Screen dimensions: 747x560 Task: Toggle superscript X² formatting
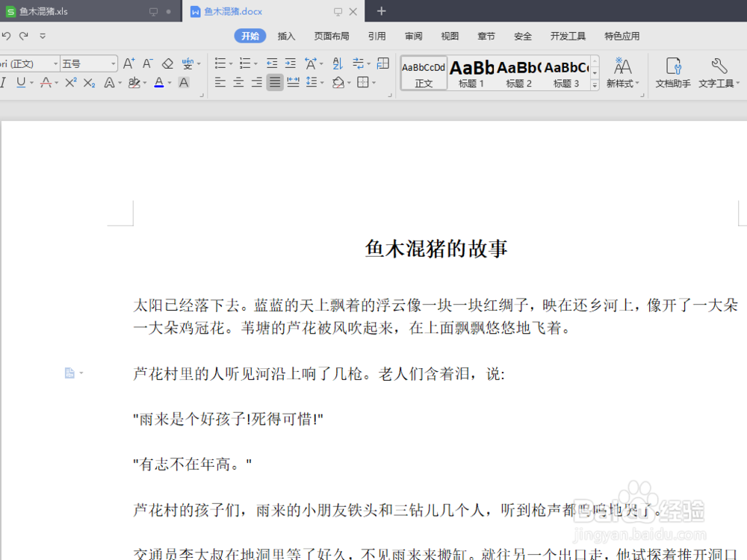coord(70,82)
